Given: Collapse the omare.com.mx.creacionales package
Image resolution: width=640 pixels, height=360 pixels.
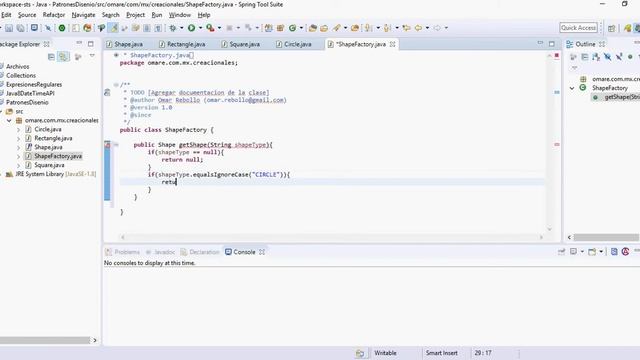Looking at the screenshot, I should pos(9,120).
